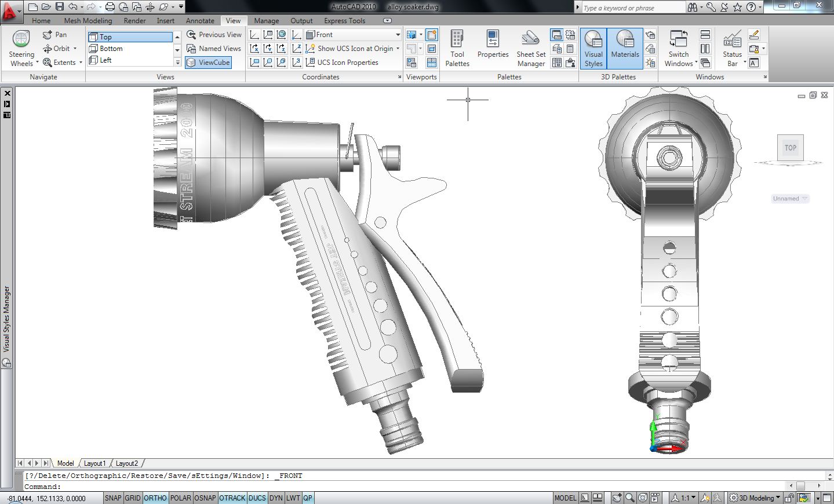The image size is (834, 504).
Task: Select the Pan tool
Action: click(55, 35)
